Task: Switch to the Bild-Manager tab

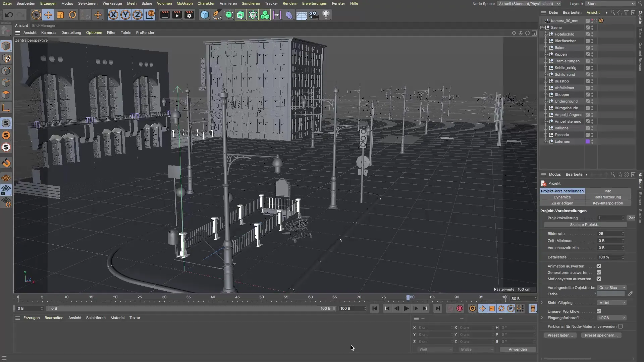Action: tap(44, 25)
